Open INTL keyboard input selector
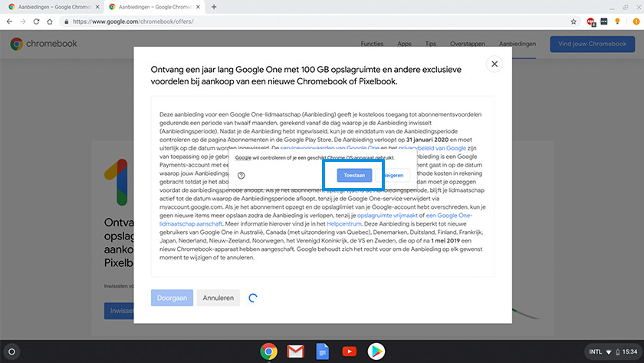 click(x=595, y=352)
